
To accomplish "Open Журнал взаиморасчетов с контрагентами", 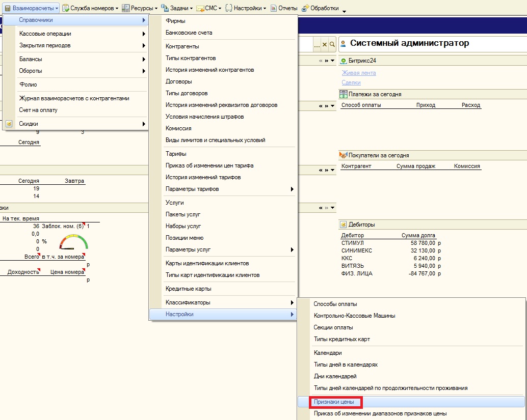I will (x=75, y=98).
